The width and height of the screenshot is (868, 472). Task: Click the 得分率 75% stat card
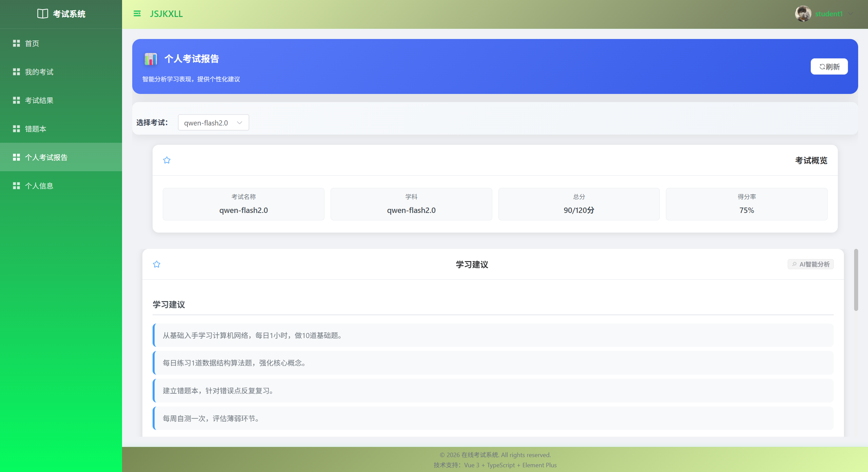click(747, 204)
